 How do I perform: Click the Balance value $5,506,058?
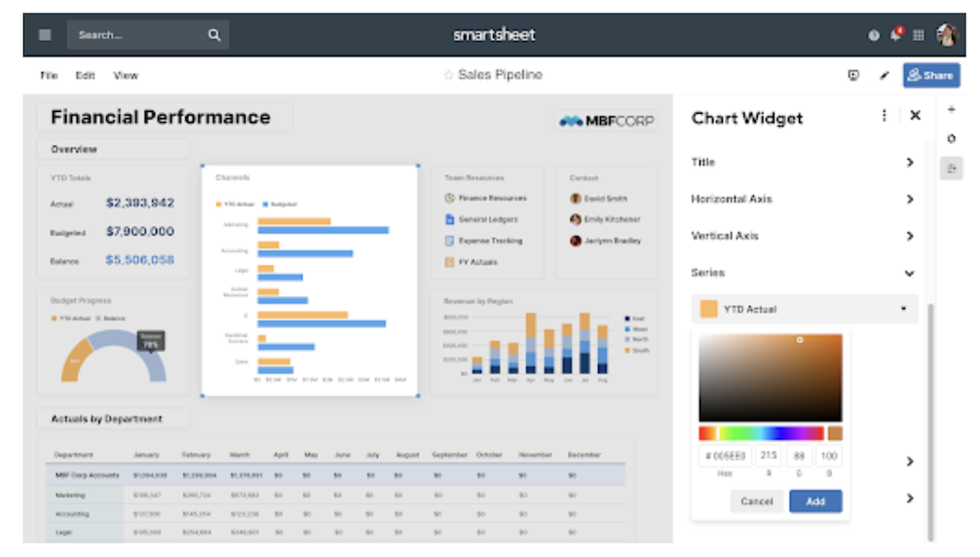(140, 260)
